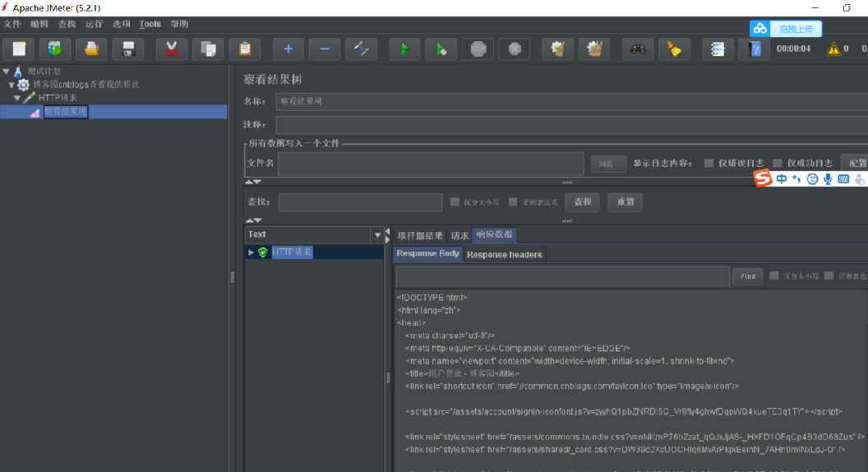Click the yellow warning triangle icon
Screen dimensions: 868x472
(x=833, y=49)
